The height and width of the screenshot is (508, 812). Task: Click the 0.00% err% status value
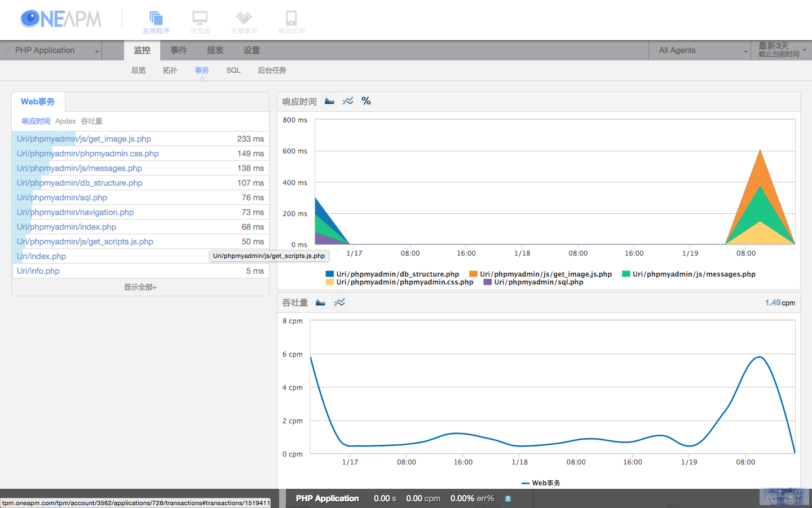(473, 498)
